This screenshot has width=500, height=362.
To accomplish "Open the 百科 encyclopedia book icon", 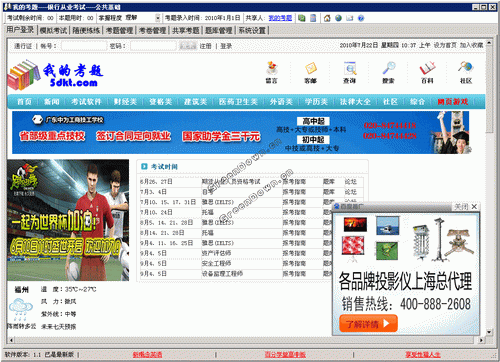I will [x=427, y=72].
